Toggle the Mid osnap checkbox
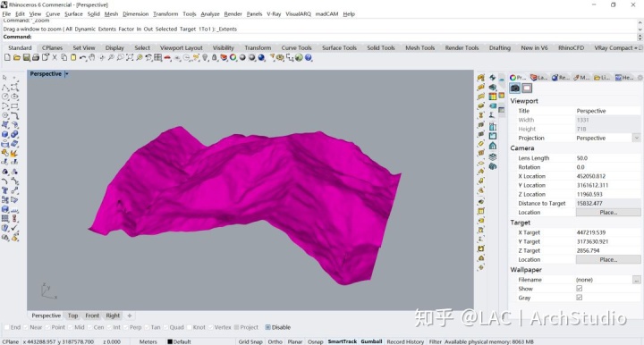Viewport: 644px width, 345px height. click(x=70, y=327)
